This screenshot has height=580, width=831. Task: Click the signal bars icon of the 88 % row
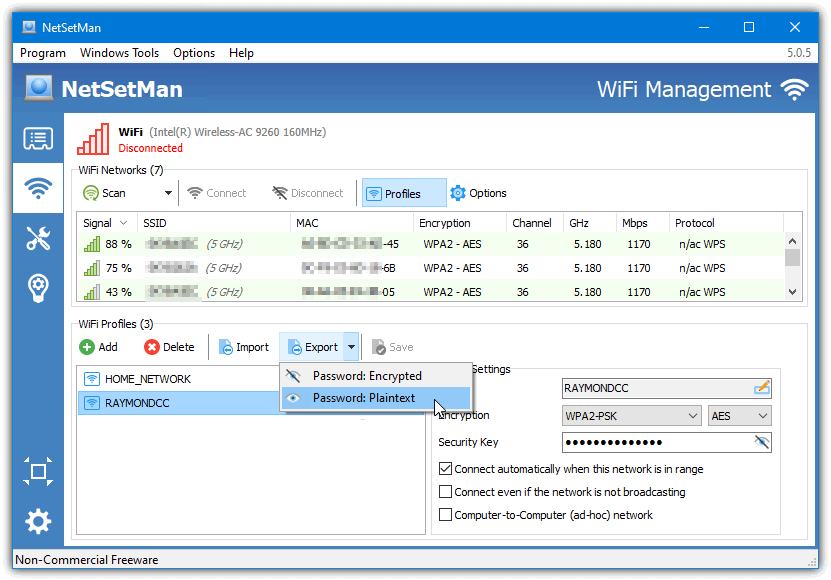[92, 244]
